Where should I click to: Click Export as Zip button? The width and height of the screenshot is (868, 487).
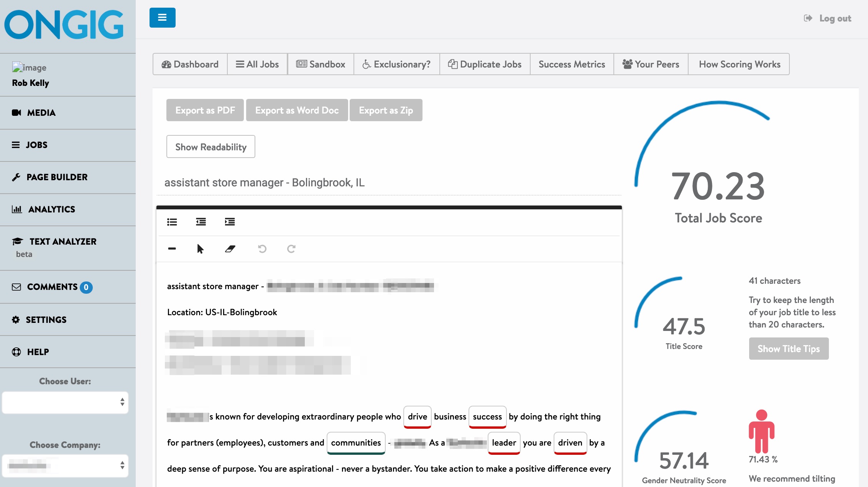(386, 110)
